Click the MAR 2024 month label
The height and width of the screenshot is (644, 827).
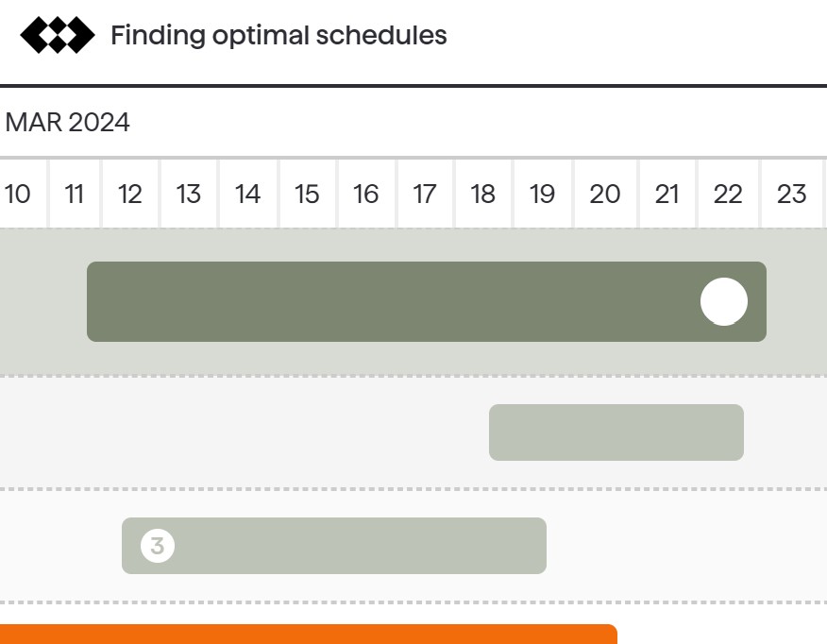pyautogui.click(x=67, y=123)
